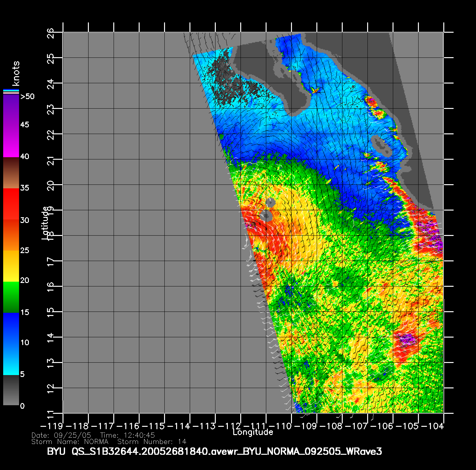Viewport: 476px width, 470px height.
Task: Click the latitude 26 tick label
Action: click(x=50, y=33)
